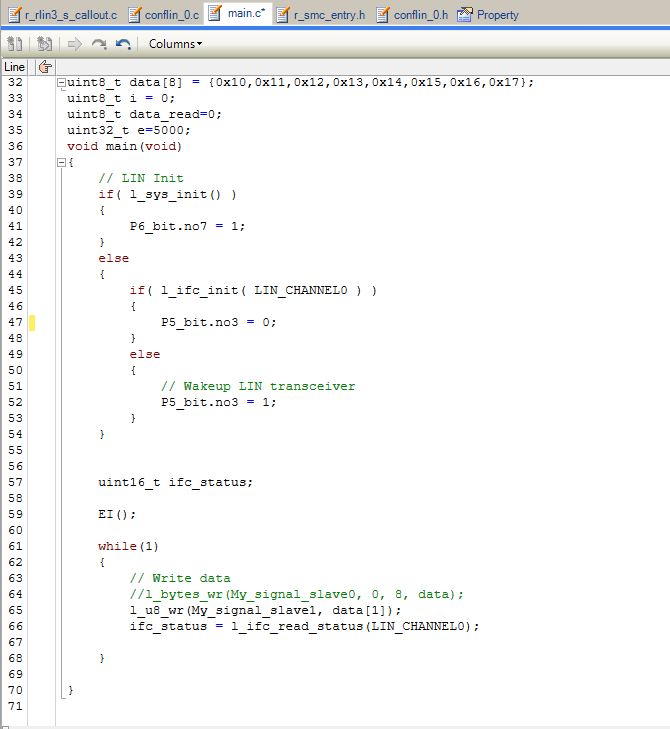
Task: Click line number 59 in the gutter
Action: [15, 514]
